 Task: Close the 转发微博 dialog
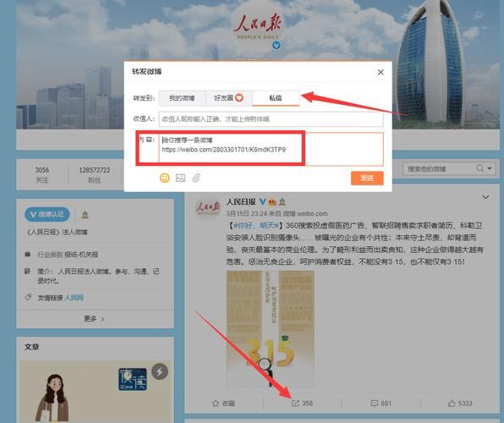tap(381, 72)
